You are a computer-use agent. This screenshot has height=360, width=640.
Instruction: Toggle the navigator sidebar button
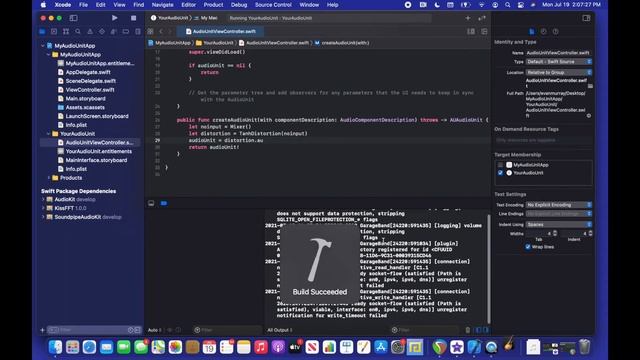(x=73, y=18)
